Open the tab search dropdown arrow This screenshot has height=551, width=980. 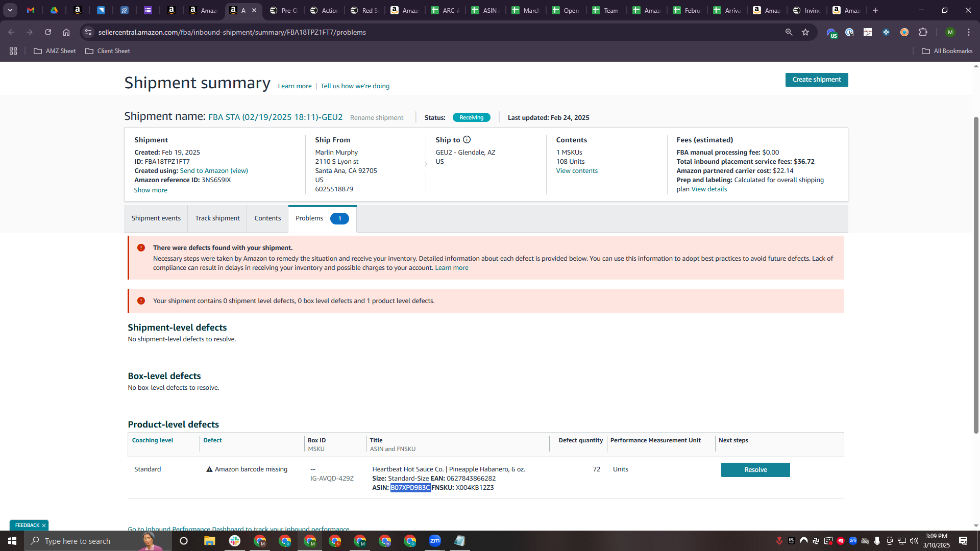[10, 10]
